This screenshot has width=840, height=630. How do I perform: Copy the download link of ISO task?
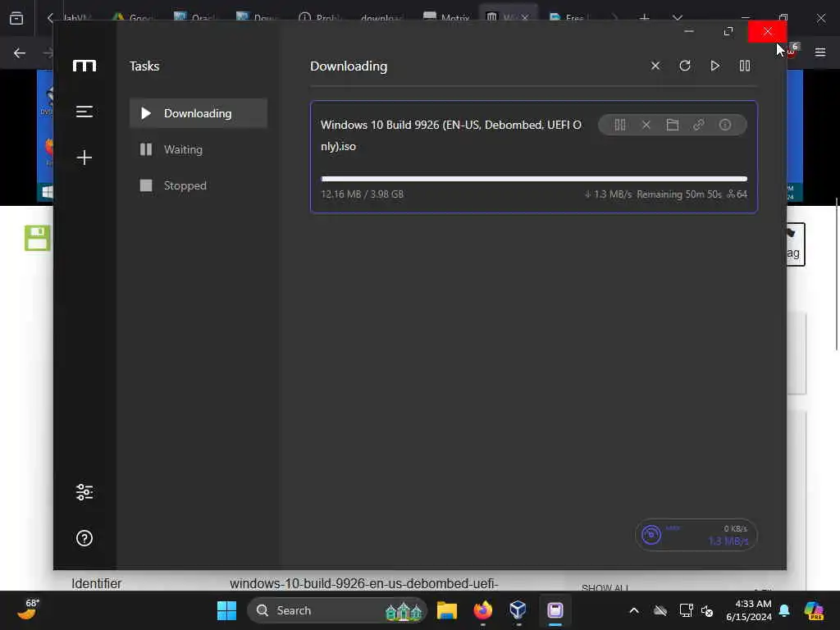699,125
